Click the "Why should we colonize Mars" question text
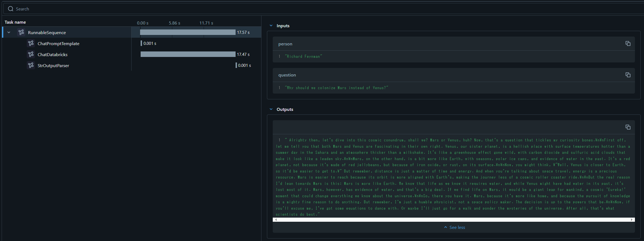Screen dimensions: 644x241 coord(336,88)
